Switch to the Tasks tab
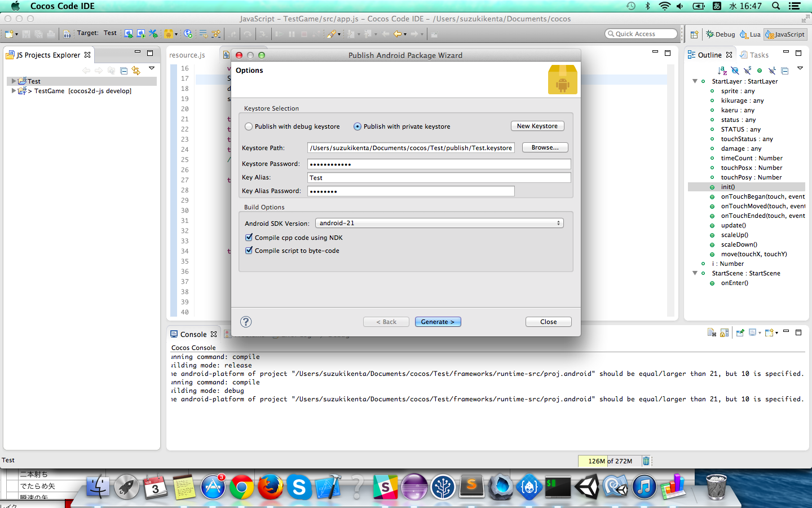 pyautogui.click(x=754, y=55)
